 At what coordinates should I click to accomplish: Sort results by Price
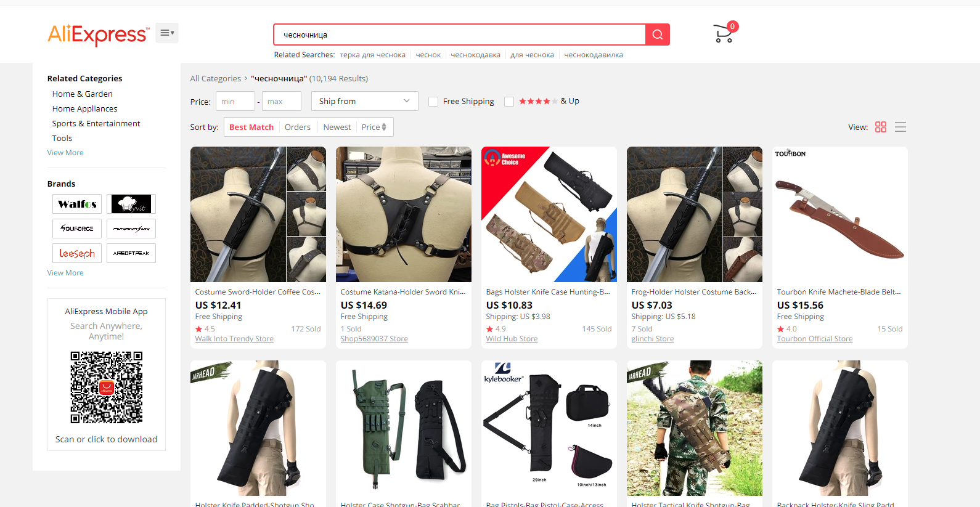pyautogui.click(x=374, y=127)
